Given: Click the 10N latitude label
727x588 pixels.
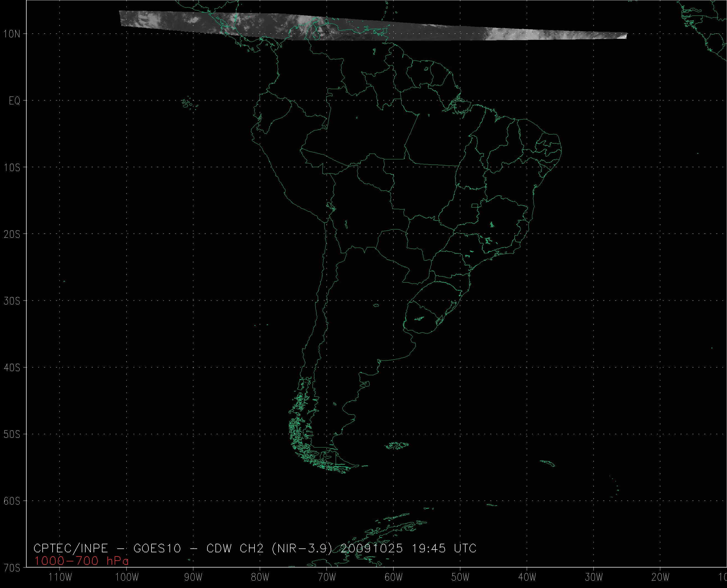Looking at the screenshot, I should [x=12, y=34].
